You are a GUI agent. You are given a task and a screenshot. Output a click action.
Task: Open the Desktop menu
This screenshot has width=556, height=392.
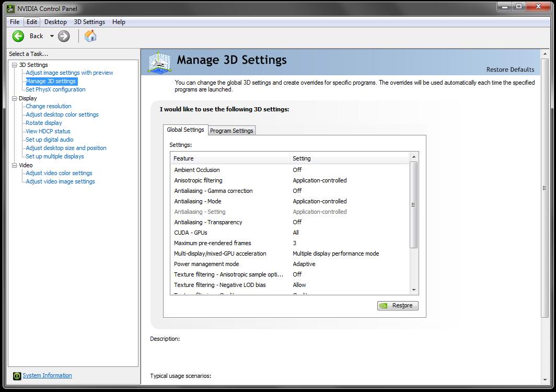coord(55,22)
